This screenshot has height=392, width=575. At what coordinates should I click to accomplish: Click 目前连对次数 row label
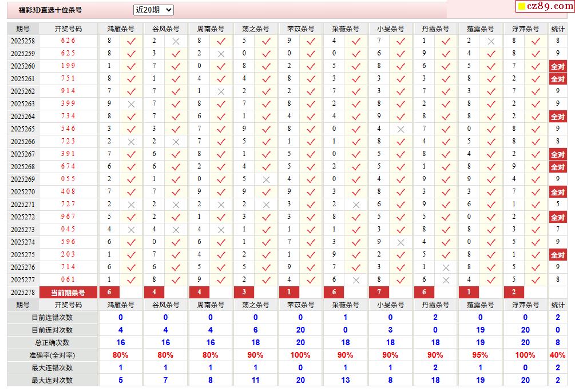(52, 330)
